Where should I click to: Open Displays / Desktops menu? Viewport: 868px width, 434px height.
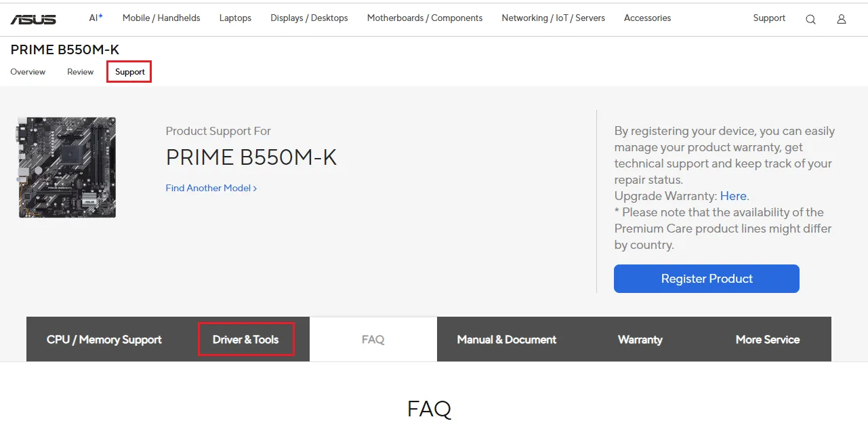(309, 18)
